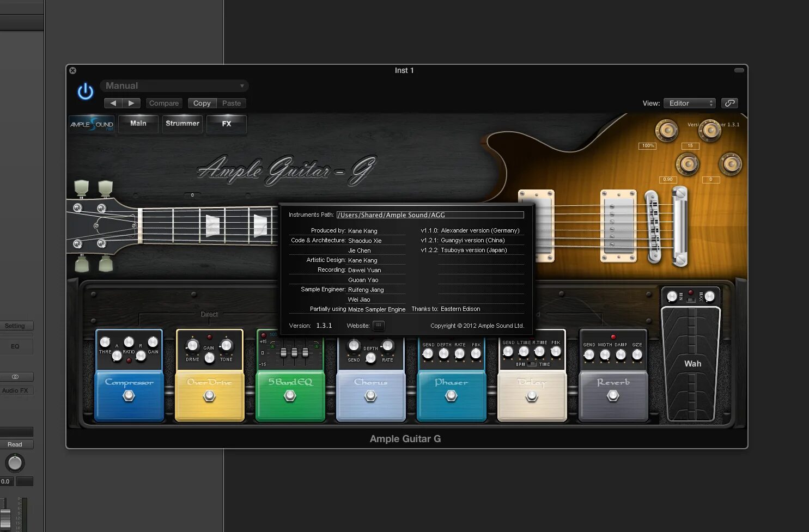Click the Compressor THRE knob
Viewport: 809px width, 532px height.
pos(105,342)
